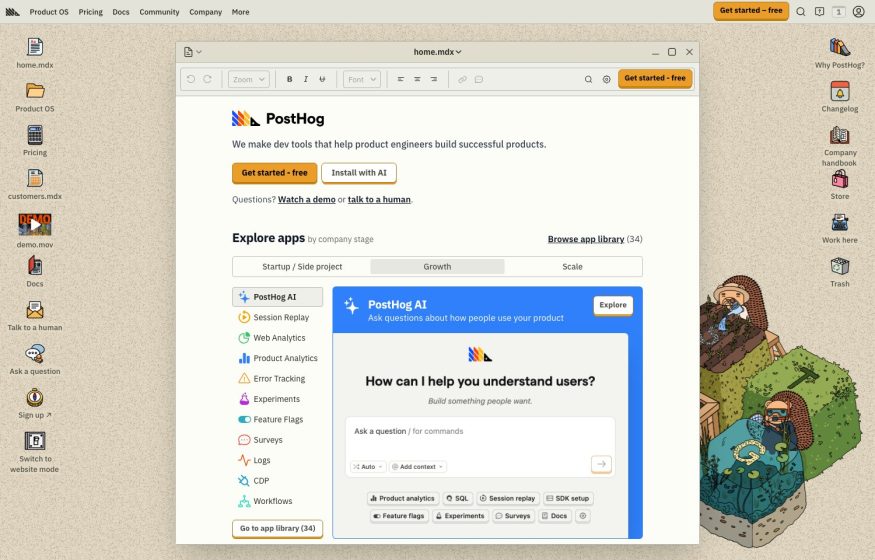Open the Zoom dropdown
The image size is (875, 560).
[248, 79]
